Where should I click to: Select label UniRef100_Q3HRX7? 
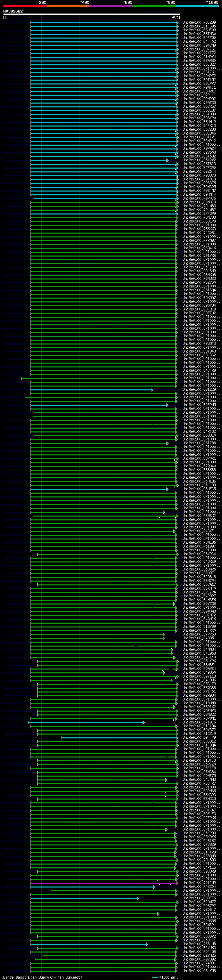[199, 91]
